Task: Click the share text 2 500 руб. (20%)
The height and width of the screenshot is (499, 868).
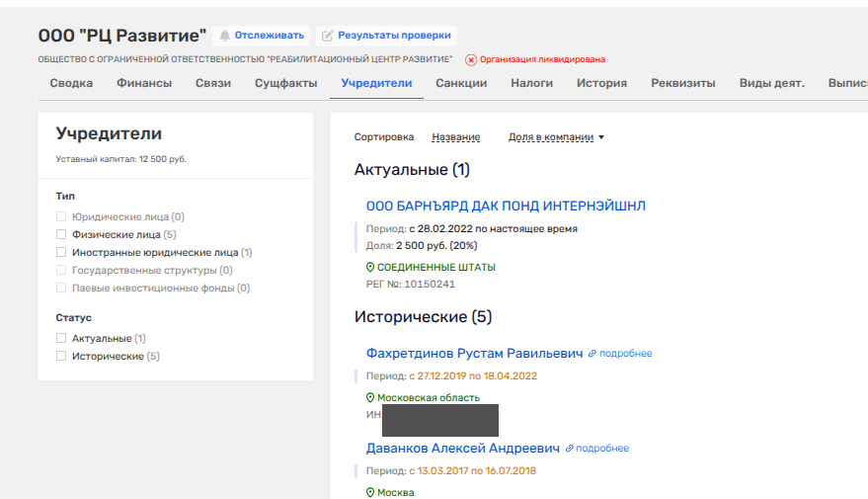Action: tap(436, 245)
